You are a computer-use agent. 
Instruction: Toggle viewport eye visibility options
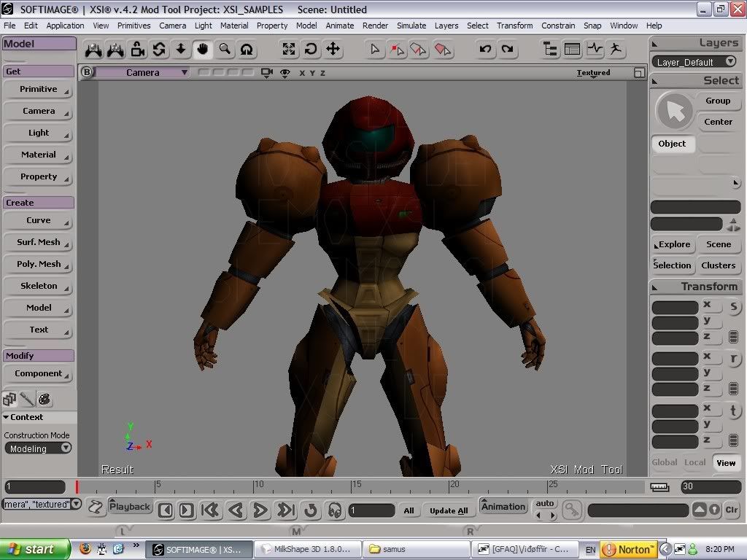pyautogui.click(x=285, y=73)
